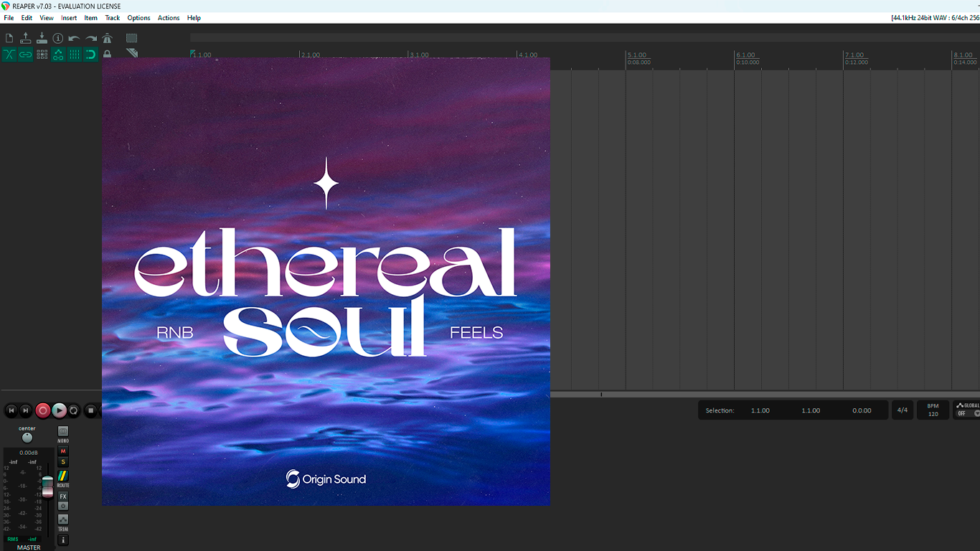
Task: Click the 44.1kHz 24bit WAV audio device info
Action: point(935,18)
